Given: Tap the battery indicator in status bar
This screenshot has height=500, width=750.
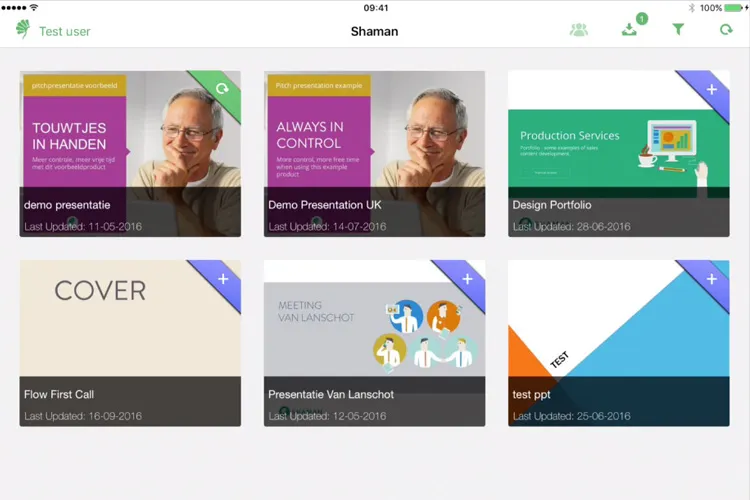Looking at the screenshot, I should tap(734, 8).
